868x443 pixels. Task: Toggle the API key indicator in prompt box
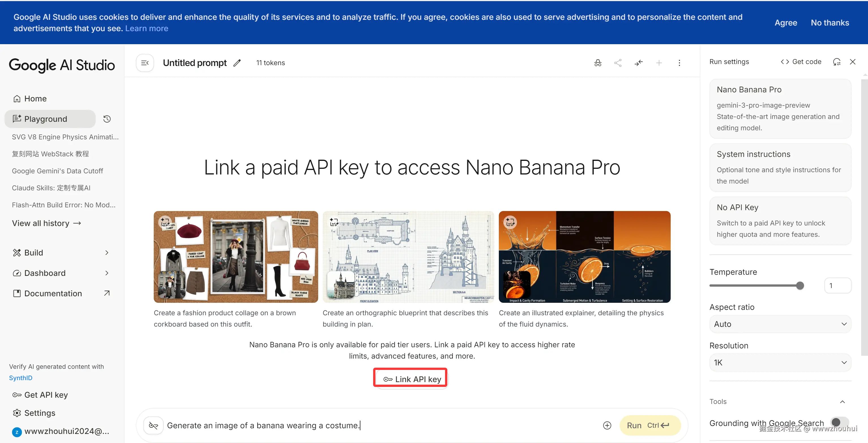pyautogui.click(x=153, y=425)
